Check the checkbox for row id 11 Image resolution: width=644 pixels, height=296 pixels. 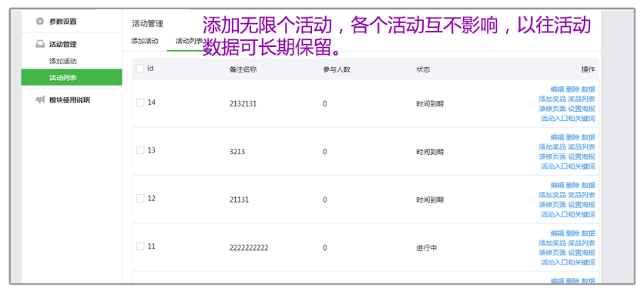click(x=140, y=246)
